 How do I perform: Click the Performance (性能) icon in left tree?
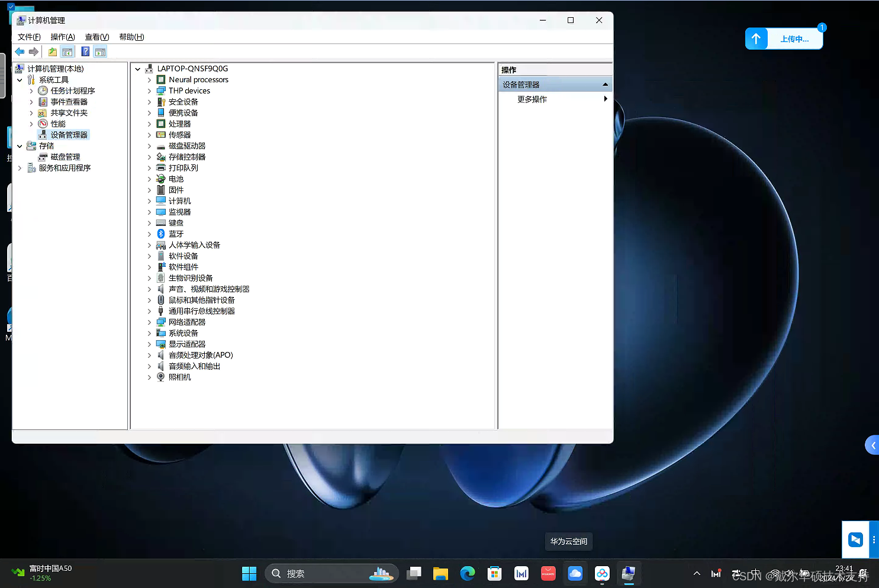point(43,124)
